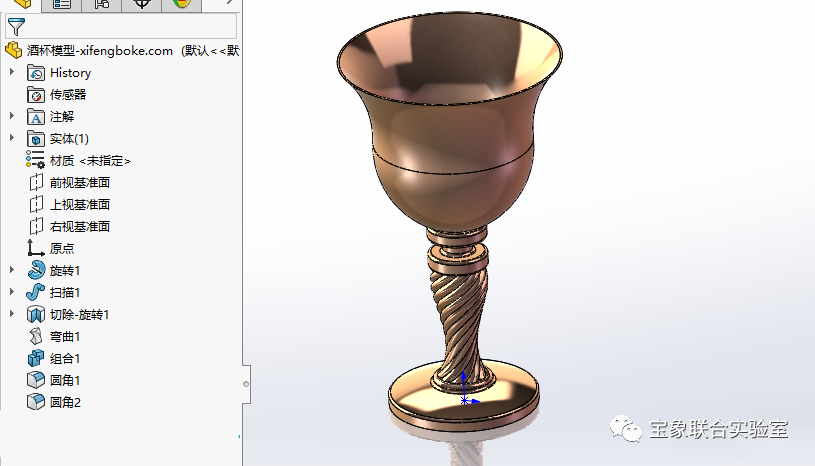815x466 pixels.
Task: Click the panel collapse handle
Action: (246, 384)
